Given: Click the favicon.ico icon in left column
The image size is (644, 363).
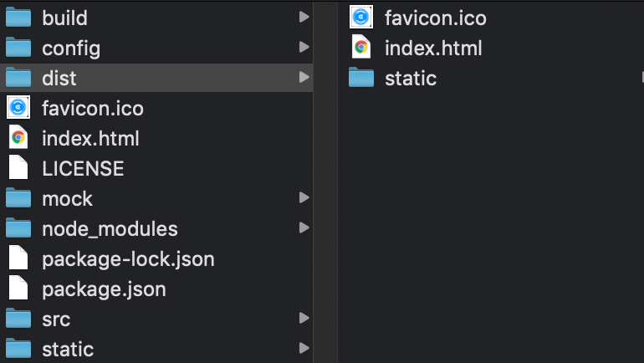Looking at the screenshot, I should pos(18,108).
